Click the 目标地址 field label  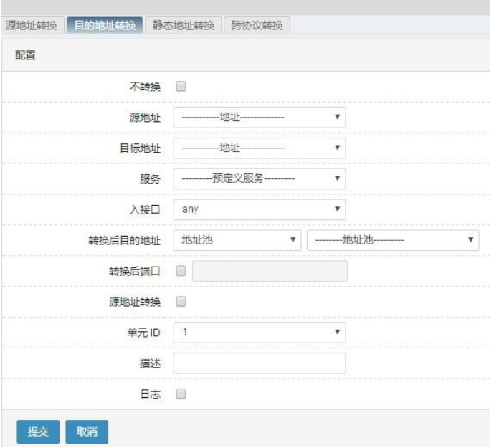141,148
